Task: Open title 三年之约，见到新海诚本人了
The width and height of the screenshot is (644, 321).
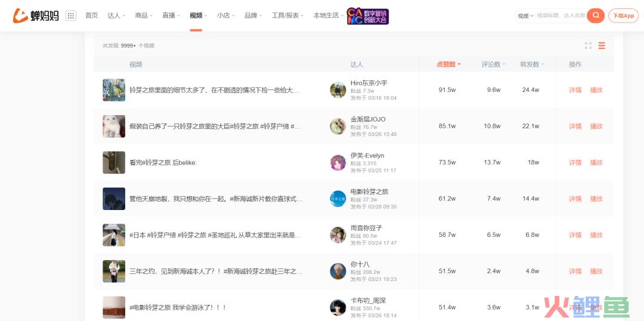Action: [x=216, y=271]
